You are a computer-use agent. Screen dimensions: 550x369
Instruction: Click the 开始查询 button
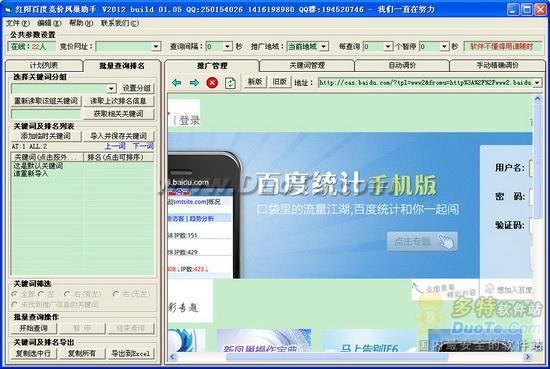[x=33, y=328]
